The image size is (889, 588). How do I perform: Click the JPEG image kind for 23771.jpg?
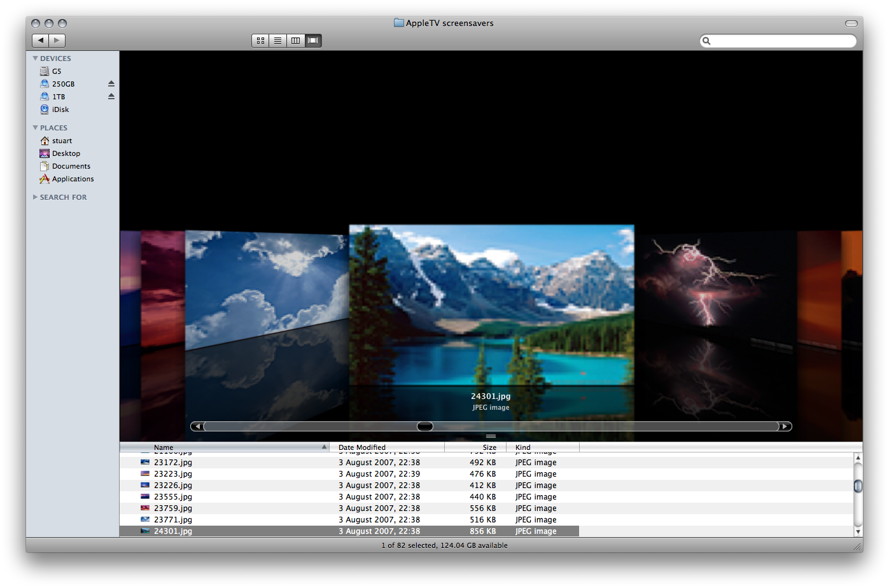(536, 520)
